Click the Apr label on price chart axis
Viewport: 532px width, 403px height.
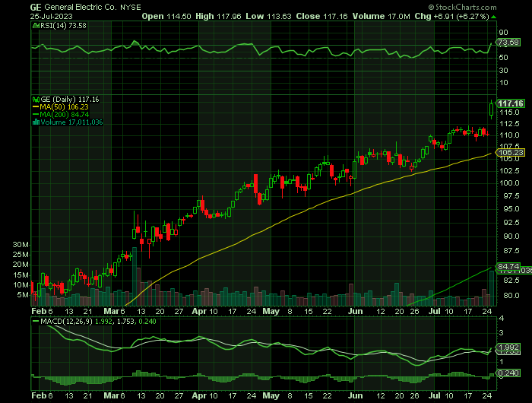click(x=199, y=311)
